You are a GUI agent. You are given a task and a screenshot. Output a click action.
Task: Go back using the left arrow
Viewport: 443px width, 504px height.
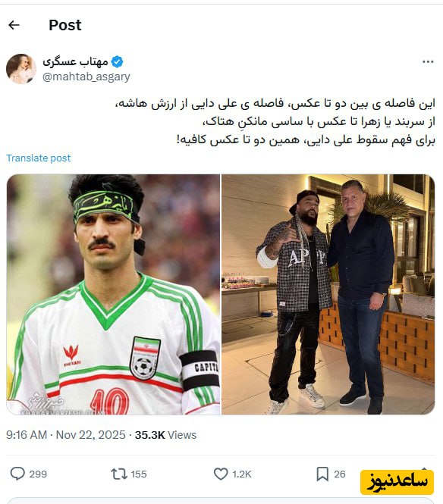pos(14,25)
